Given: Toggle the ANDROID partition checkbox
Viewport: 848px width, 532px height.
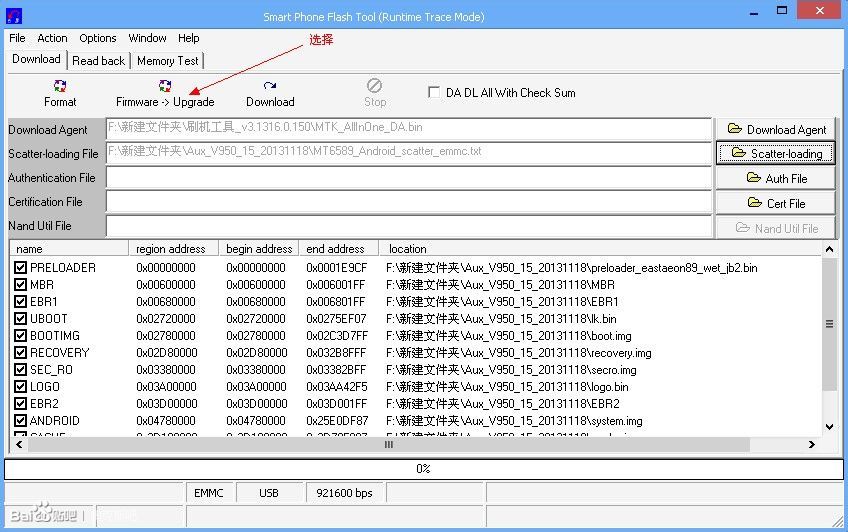Looking at the screenshot, I should click(x=21, y=421).
